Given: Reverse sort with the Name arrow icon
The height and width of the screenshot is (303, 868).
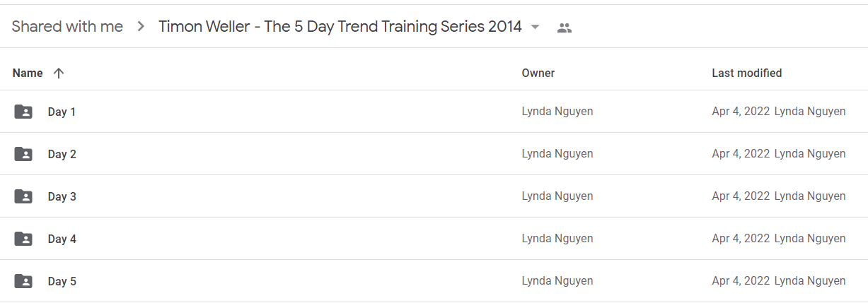Looking at the screenshot, I should (59, 73).
